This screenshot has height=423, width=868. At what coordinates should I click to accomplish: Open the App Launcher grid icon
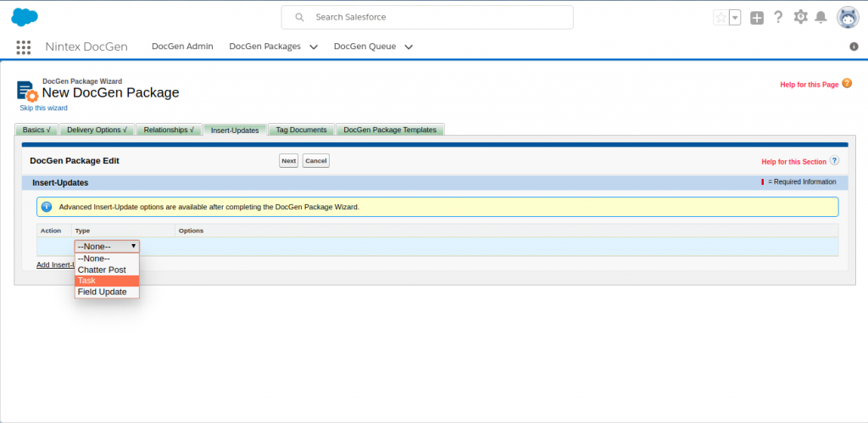click(24, 47)
